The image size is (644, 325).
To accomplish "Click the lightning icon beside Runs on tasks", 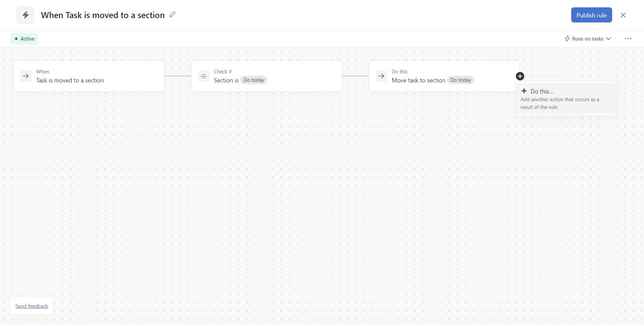I will point(567,39).
